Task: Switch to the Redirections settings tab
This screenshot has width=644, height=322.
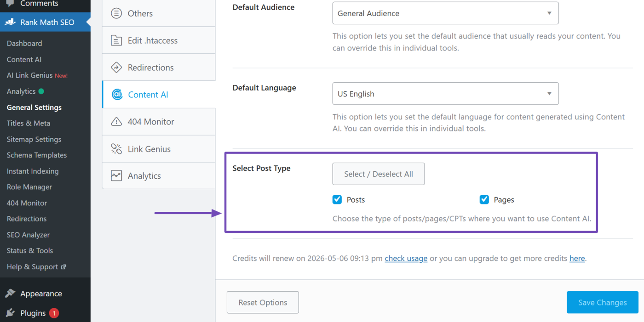Action: (159, 68)
